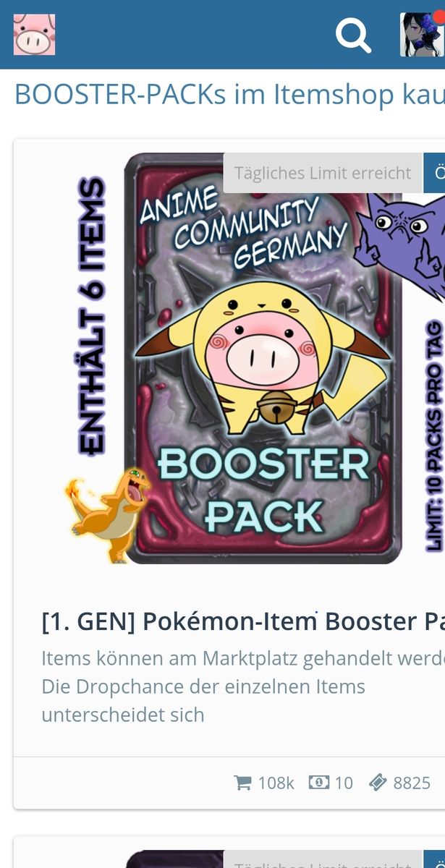Open the second booster pack card thumbnail
The width and height of the screenshot is (445, 868).
point(174,859)
